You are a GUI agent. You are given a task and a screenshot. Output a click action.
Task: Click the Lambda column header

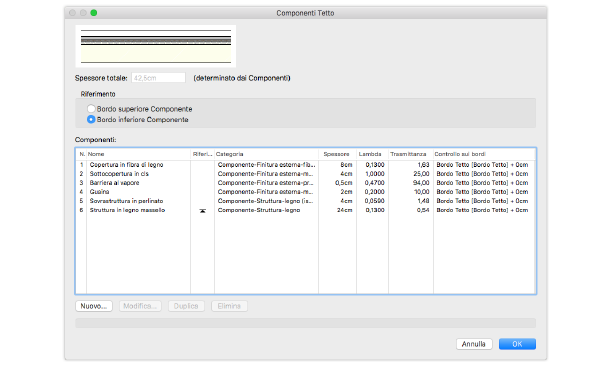(372, 154)
